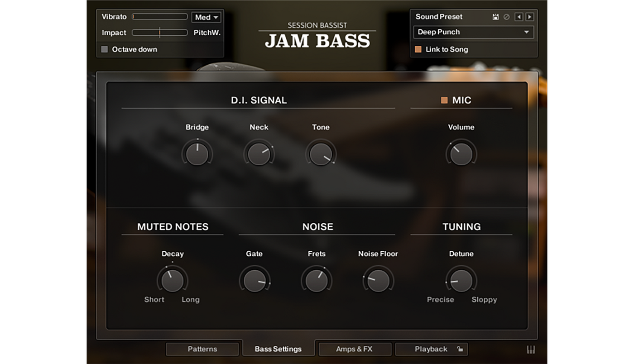Screen dimensions: 634x364
Task: Switch to the Playback tab
Action: (431, 349)
